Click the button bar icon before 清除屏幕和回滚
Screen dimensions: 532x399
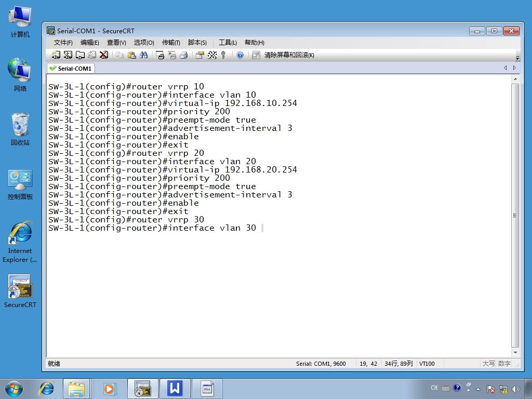(256, 55)
